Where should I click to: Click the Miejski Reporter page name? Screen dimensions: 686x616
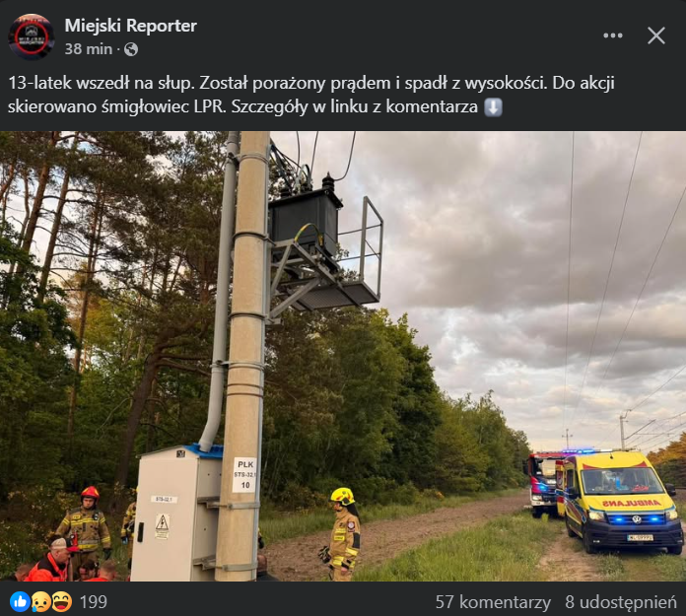(x=130, y=26)
